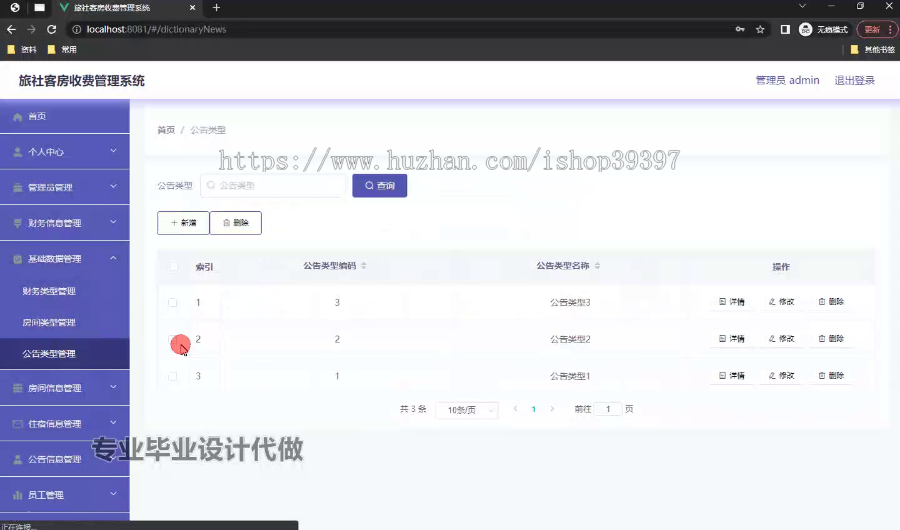Click the browser address bar URL
This screenshot has height=530, width=900.
tap(156, 29)
